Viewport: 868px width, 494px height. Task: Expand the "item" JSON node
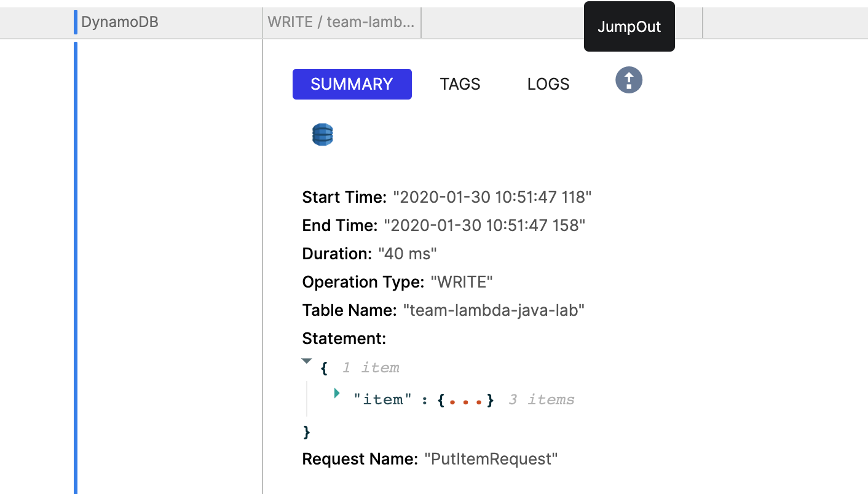[x=337, y=393]
